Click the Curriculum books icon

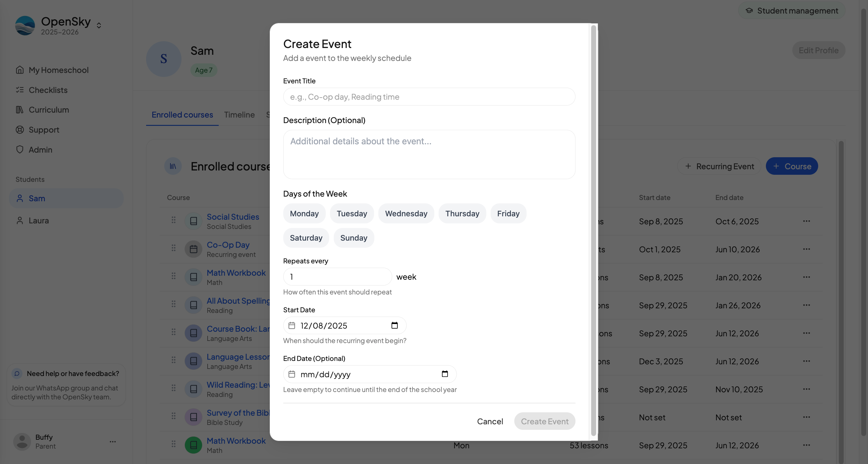[x=20, y=110]
